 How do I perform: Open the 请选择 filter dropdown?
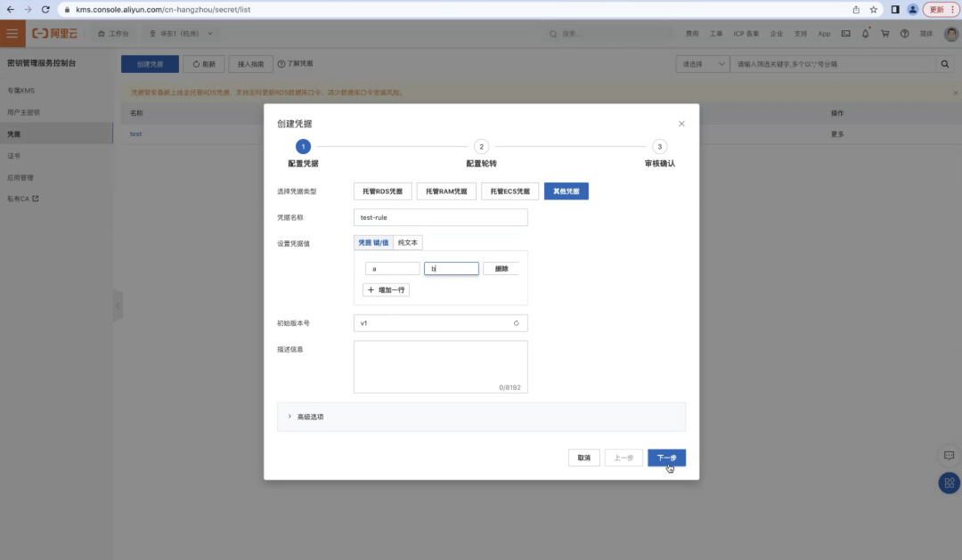click(x=703, y=64)
